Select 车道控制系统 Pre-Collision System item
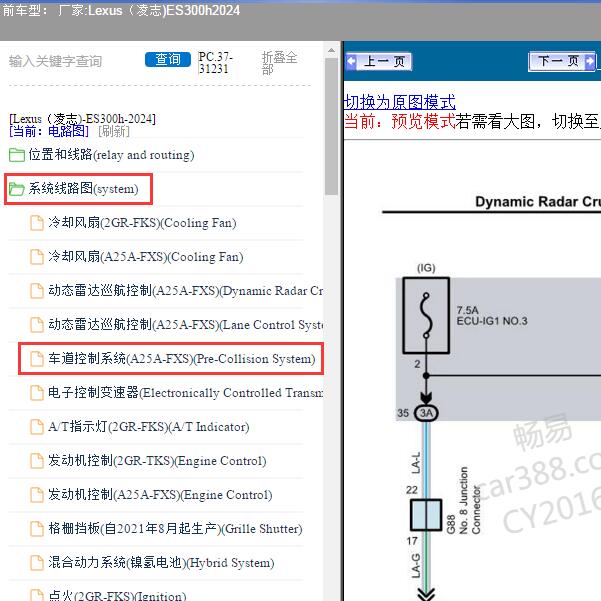 click(182, 359)
